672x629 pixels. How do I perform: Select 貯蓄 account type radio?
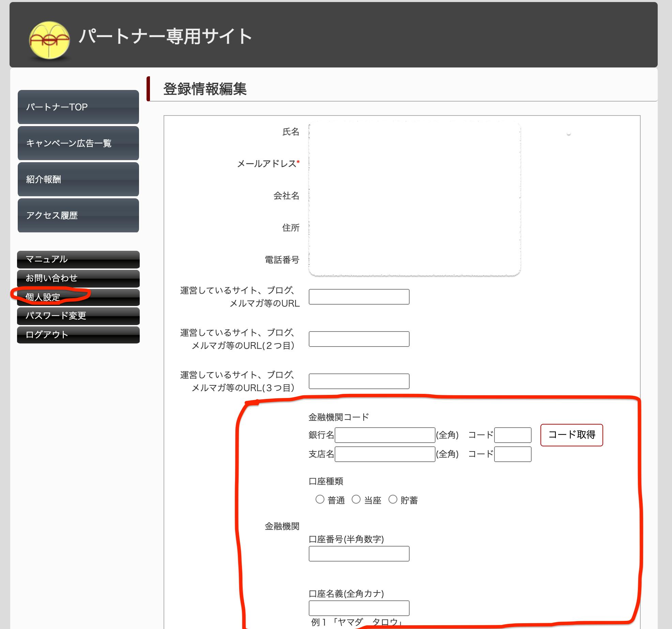tap(393, 500)
